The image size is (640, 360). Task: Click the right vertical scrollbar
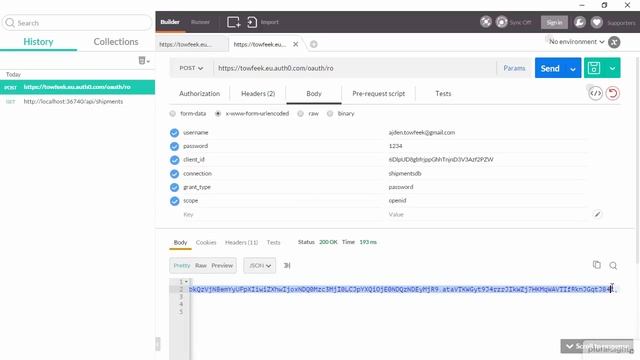click(637, 159)
